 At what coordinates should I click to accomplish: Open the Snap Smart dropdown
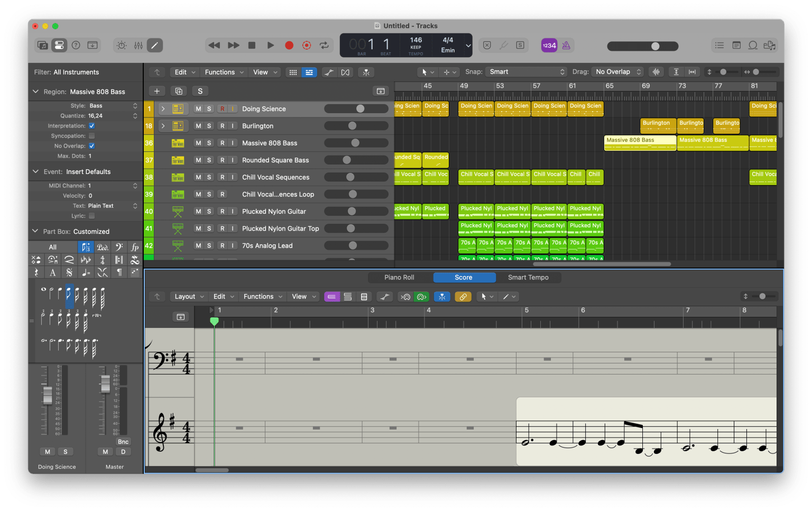coord(526,71)
